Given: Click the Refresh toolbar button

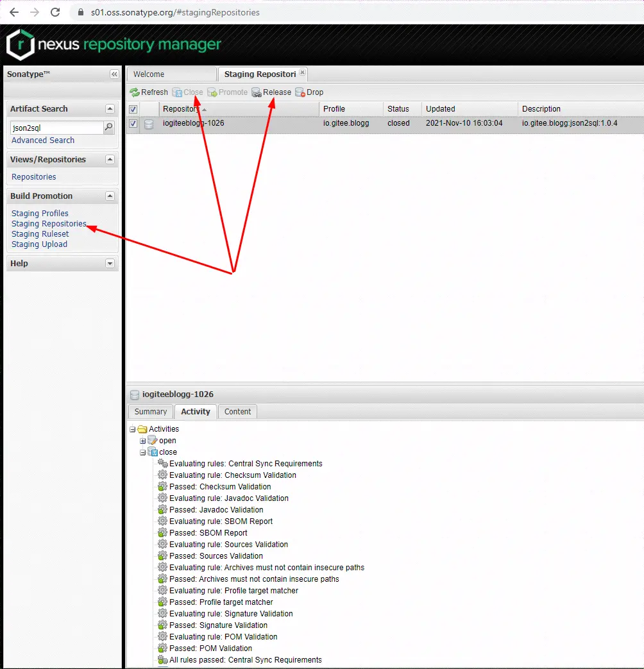Looking at the screenshot, I should (x=149, y=92).
